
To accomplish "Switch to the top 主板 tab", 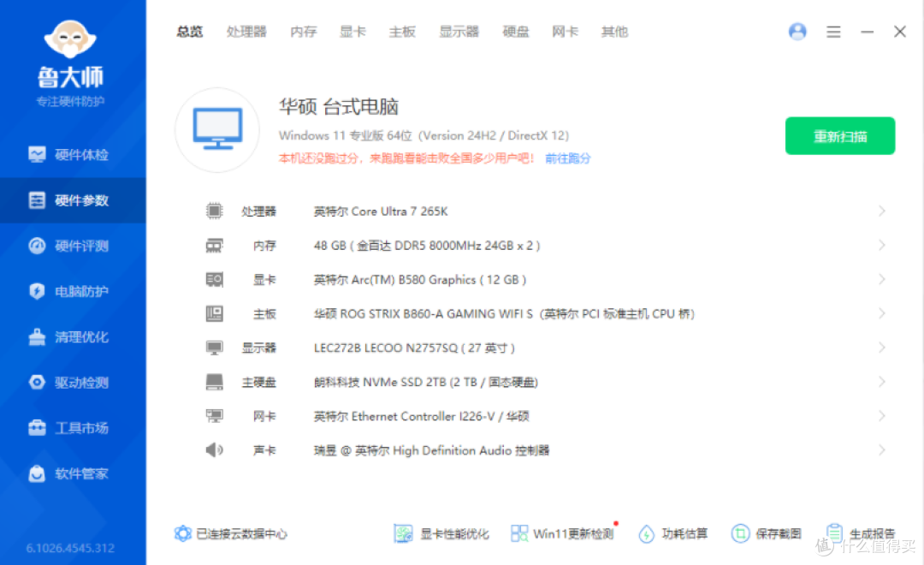I will tap(402, 32).
